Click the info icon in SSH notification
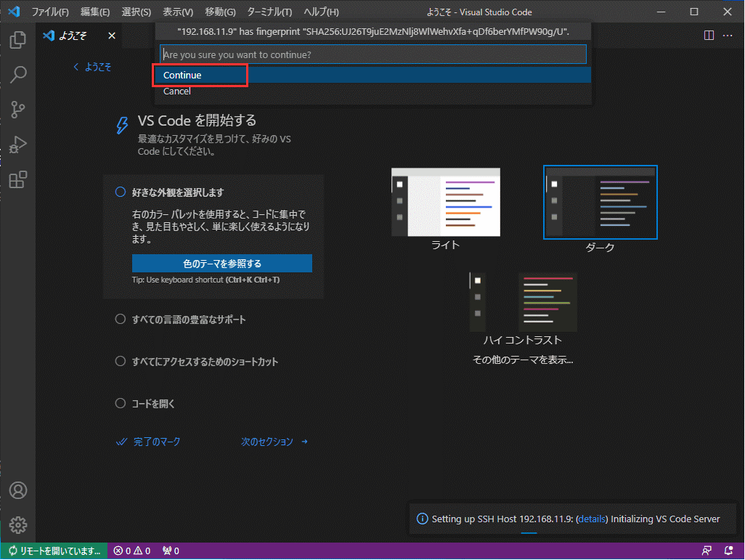Viewport: 745px width, 560px height. pos(422,519)
